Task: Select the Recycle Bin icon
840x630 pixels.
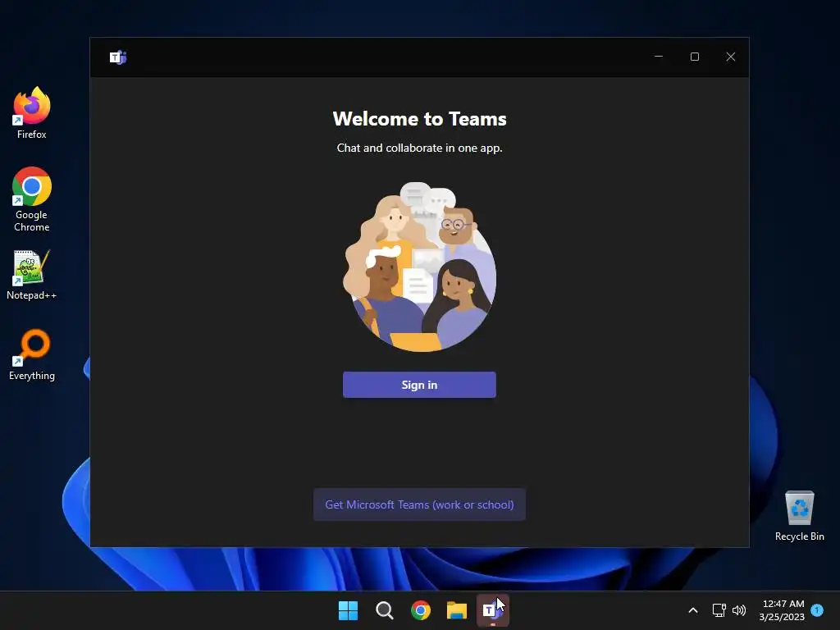Action: click(x=799, y=516)
